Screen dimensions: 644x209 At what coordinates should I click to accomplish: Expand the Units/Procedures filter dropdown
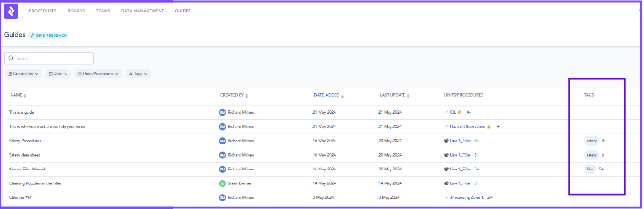click(98, 74)
